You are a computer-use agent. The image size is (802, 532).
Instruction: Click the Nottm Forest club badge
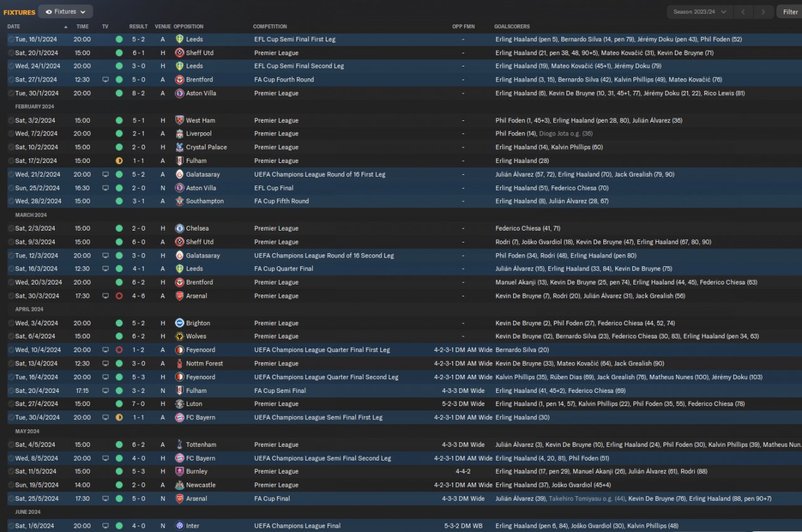tap(180, 363)
